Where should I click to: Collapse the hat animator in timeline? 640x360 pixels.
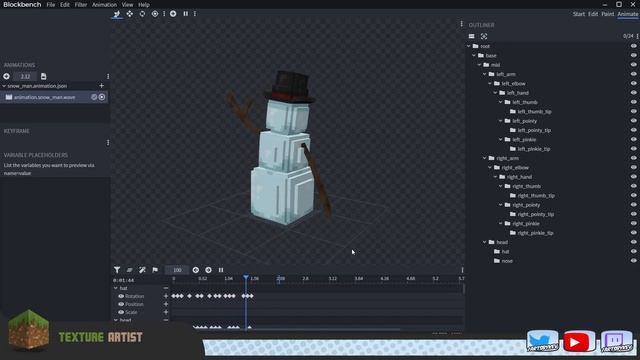click(116, 288)
